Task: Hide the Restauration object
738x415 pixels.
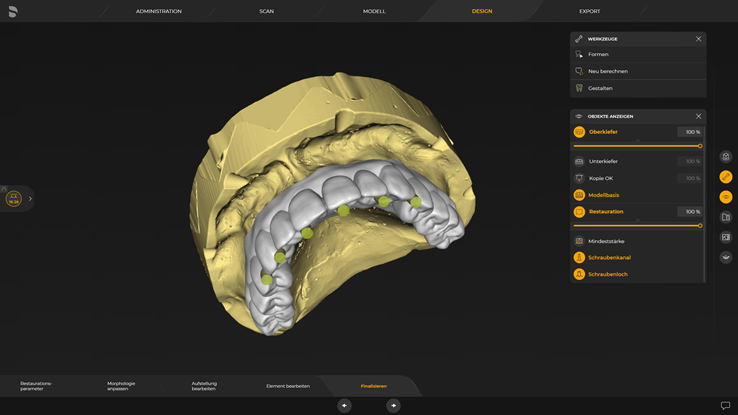Action: click(579, 212)
